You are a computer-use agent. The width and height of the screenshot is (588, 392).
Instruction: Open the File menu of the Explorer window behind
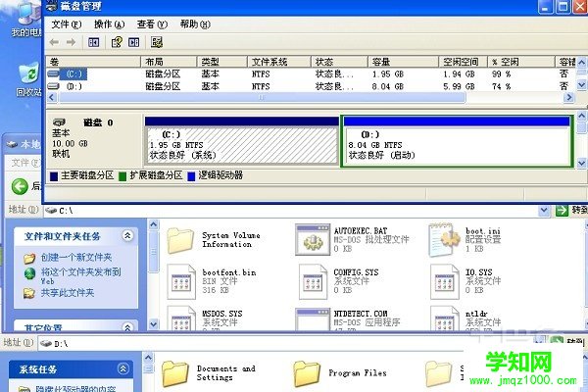[x=25, y=163]
